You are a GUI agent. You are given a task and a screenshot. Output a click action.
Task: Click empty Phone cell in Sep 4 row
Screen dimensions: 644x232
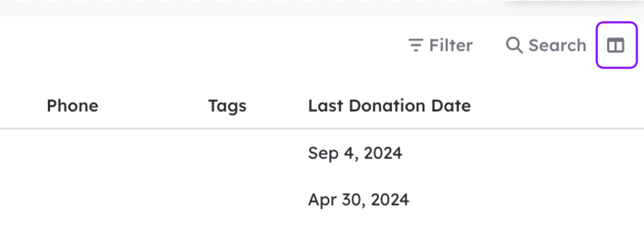[111, 153]
